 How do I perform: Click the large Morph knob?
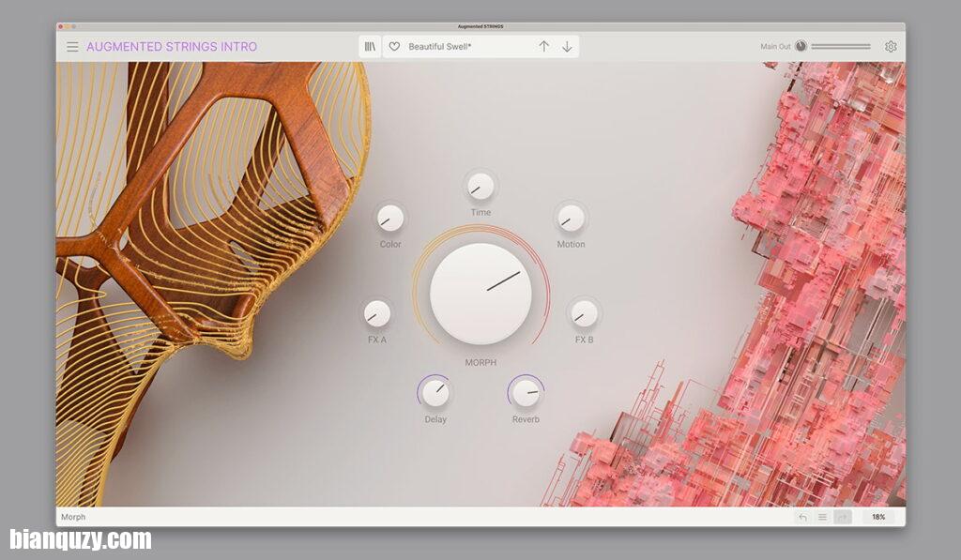click(480, 294)
